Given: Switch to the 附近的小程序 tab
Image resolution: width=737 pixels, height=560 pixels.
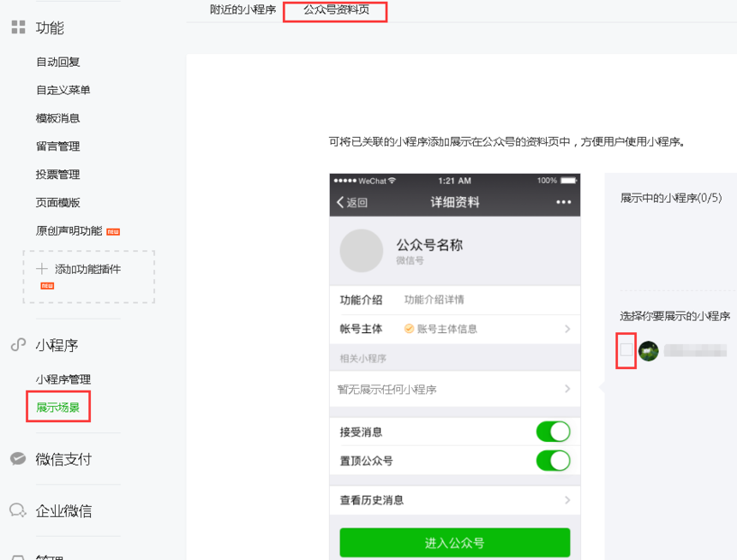Looking at the screenshot, I should click(x=243, y=10).
